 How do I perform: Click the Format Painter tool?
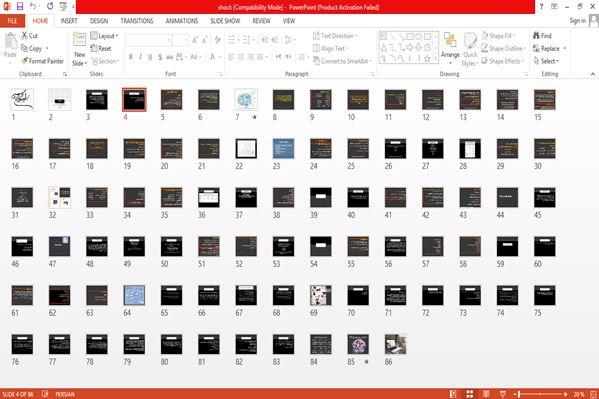[x=42, y=61]
